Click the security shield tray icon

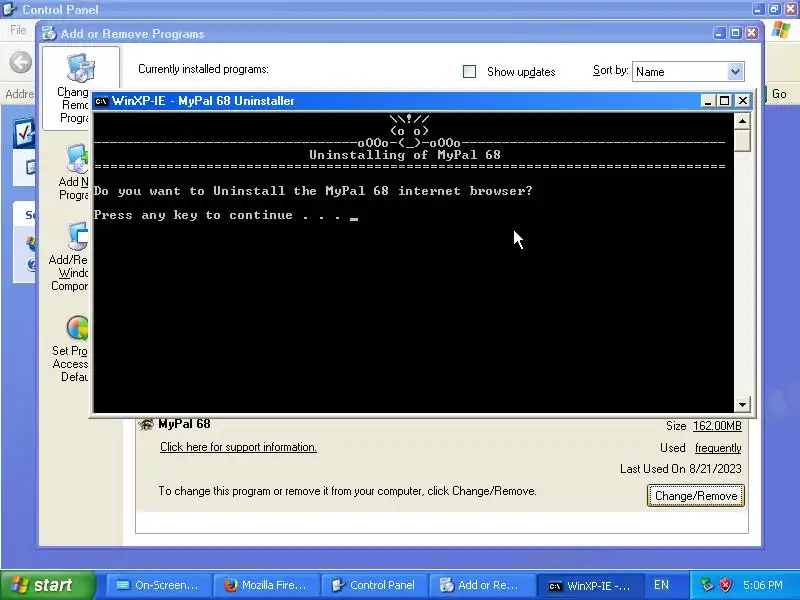726,585
